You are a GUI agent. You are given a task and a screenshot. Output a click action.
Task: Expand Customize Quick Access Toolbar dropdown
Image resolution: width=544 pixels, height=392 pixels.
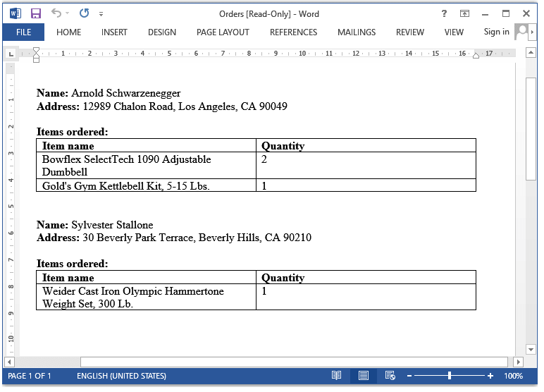[101, 13]
